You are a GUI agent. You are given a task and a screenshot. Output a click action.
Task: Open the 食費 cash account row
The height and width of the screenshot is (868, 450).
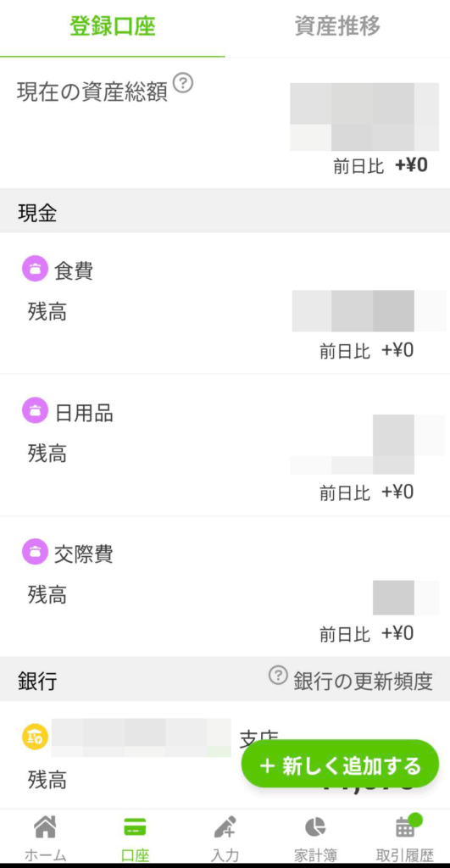[225, 303]
